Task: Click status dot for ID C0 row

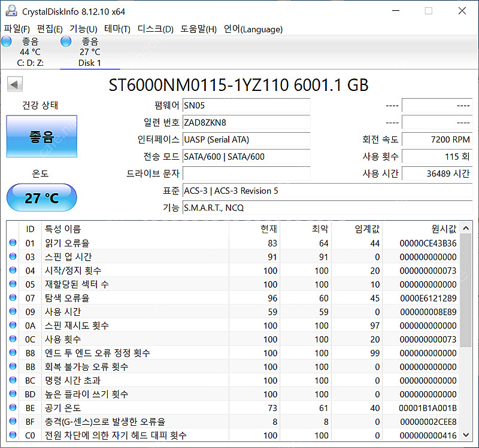Action: [x=13, y=435]
